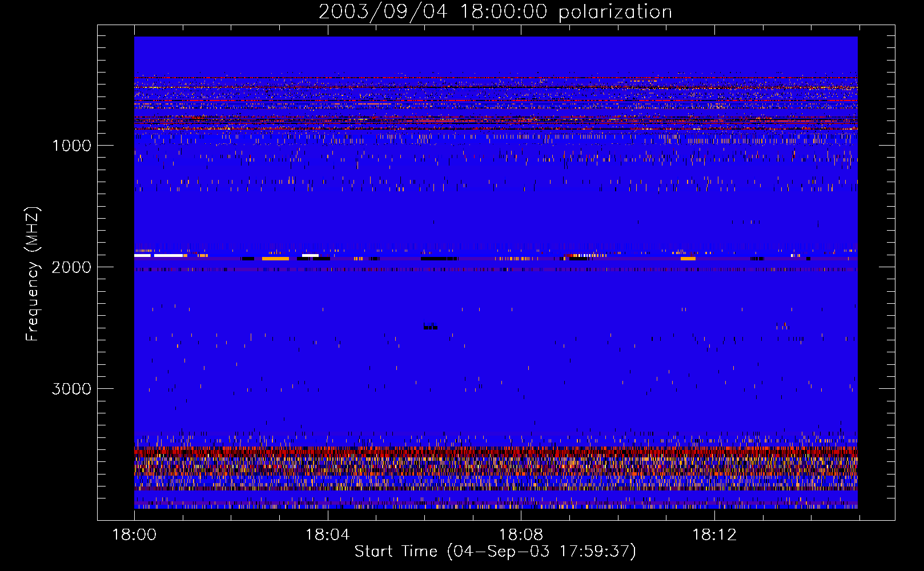Click the 3000 frequency tick label

71,389
